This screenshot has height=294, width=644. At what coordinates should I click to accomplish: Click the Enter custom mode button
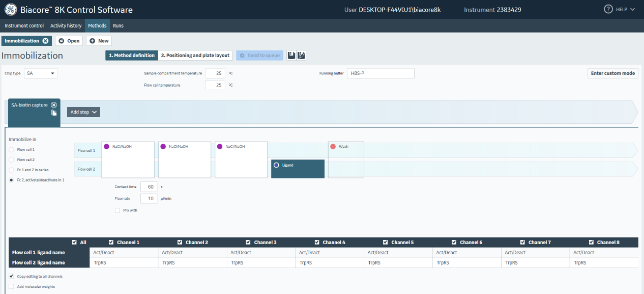tap(612, 73)
